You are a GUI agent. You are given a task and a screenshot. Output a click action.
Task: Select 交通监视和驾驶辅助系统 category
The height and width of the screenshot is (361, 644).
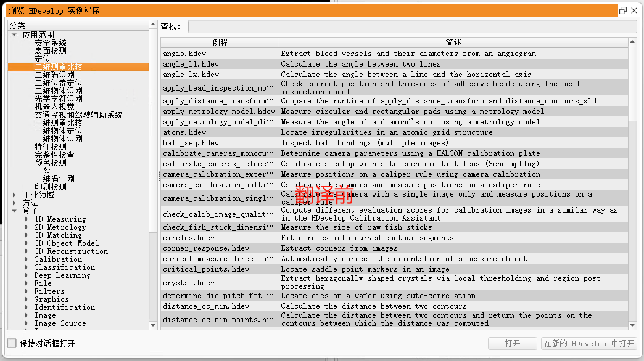click(78, 115)
